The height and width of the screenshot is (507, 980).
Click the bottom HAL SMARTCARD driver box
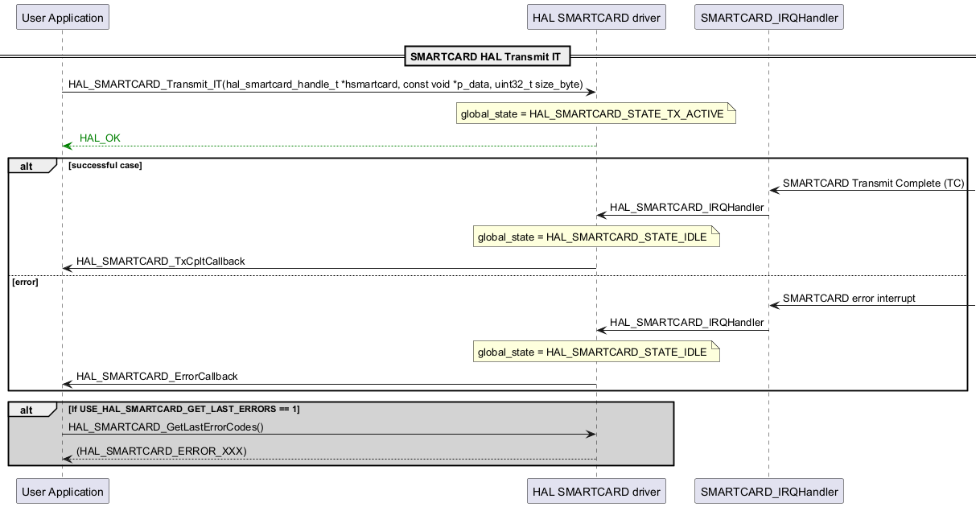596,491
